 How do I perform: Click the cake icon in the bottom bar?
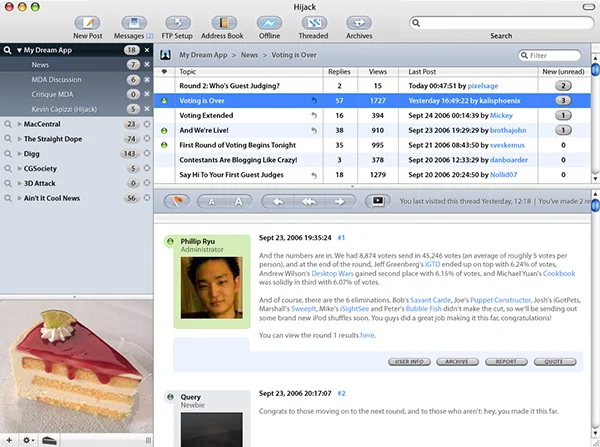[49, 440]
